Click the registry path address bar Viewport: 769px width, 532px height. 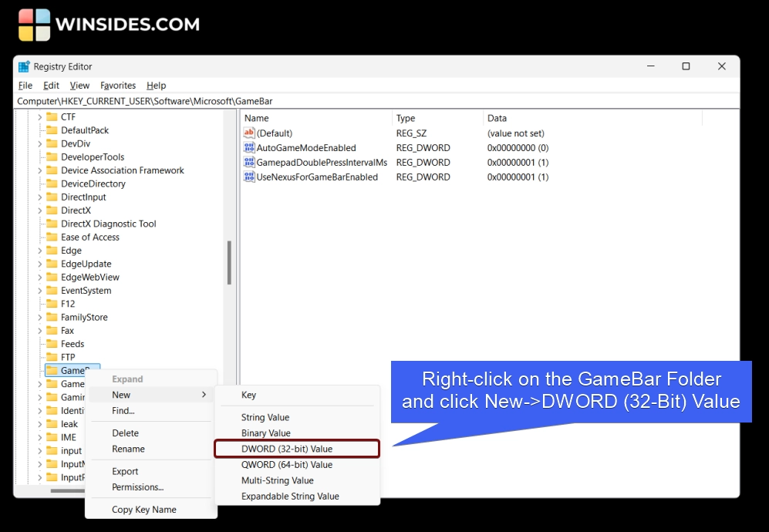pyautogui.click(x=376, y=101)
